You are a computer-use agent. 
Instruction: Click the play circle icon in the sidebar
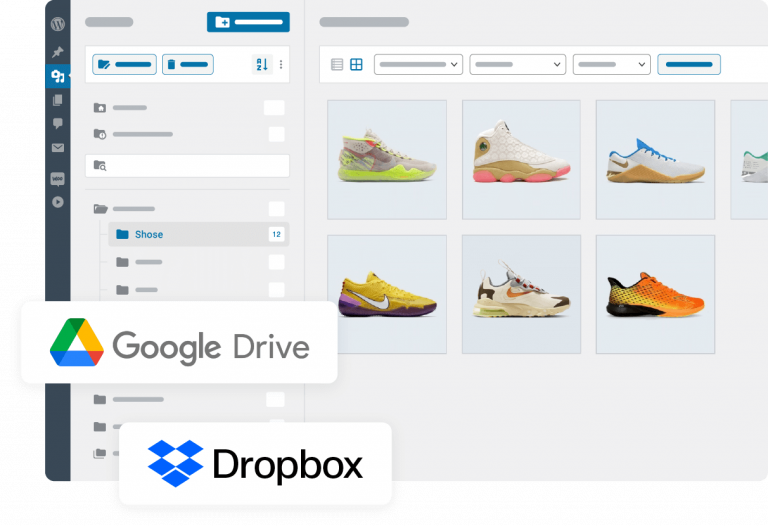(x=58, y=202)
